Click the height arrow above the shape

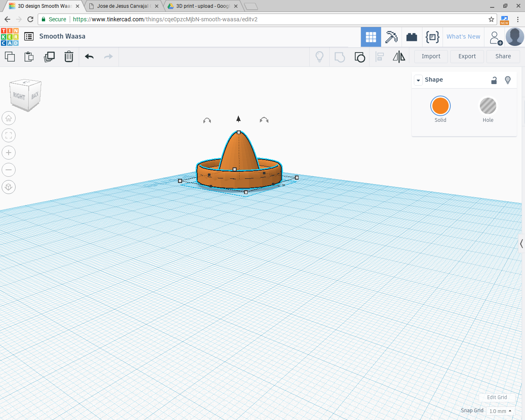[x=238, y=119]
